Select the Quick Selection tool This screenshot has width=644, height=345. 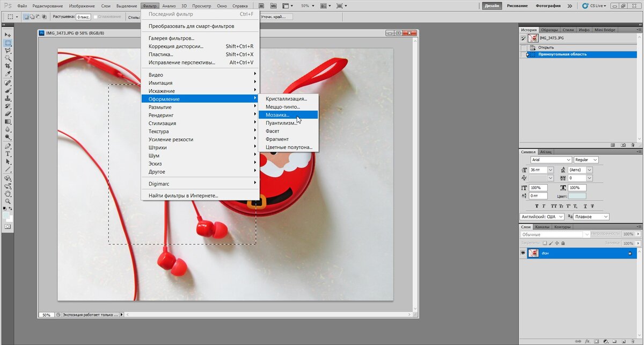point(8,57)
